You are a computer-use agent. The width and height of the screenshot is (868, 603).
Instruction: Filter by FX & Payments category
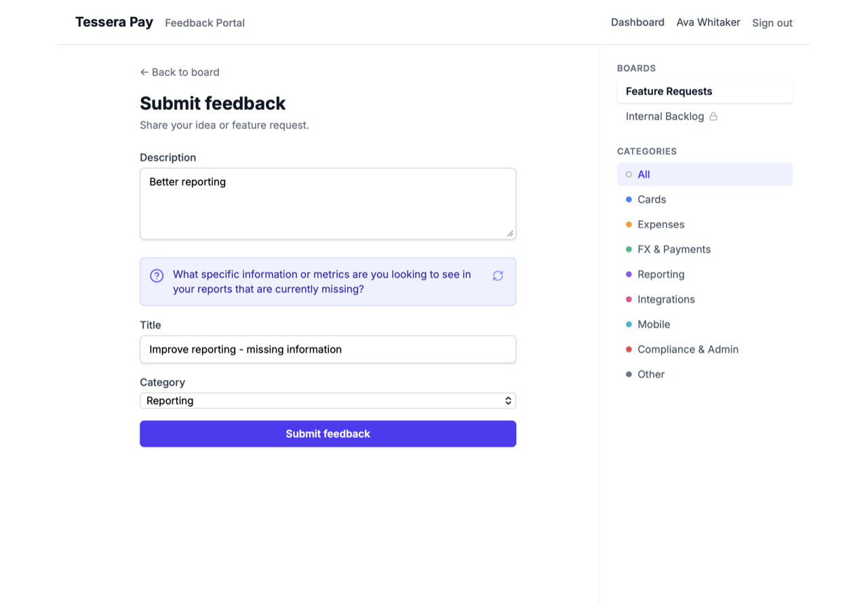[705, 250]
